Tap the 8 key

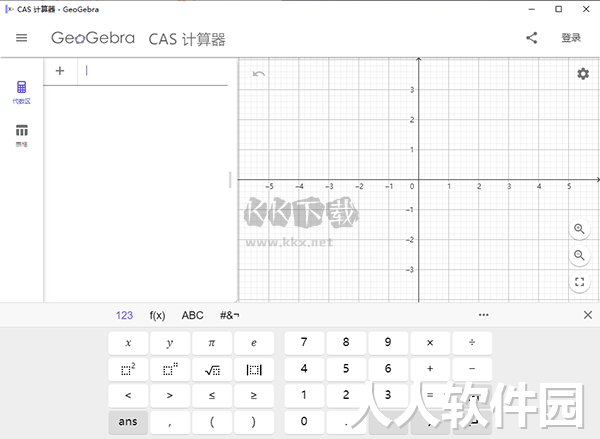[x=346, y=343]
